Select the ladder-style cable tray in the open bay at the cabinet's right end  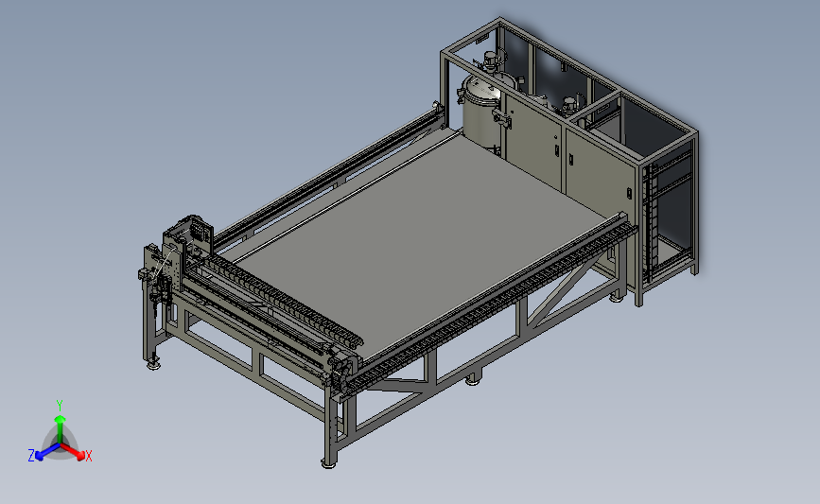651,222
